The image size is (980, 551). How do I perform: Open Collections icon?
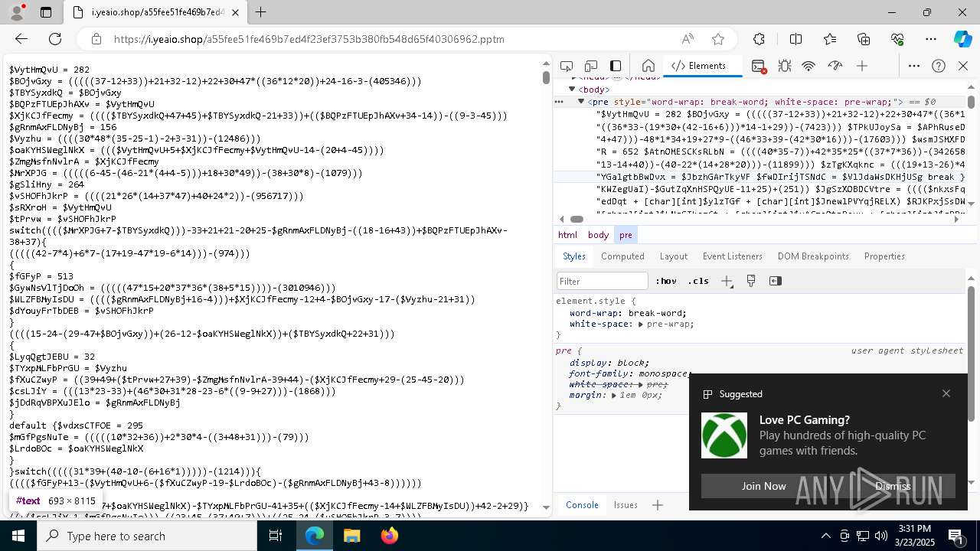pos(864,39)
